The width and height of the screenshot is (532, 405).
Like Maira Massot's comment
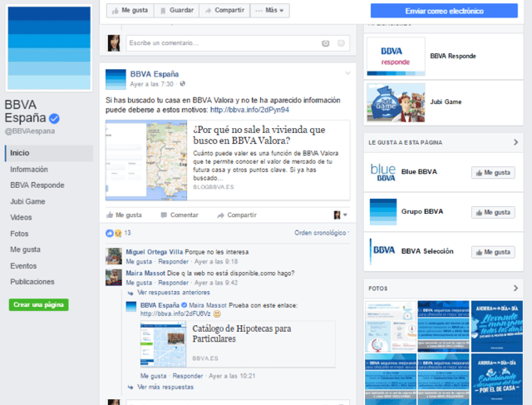pyautogui.click(x=139, y=283)
